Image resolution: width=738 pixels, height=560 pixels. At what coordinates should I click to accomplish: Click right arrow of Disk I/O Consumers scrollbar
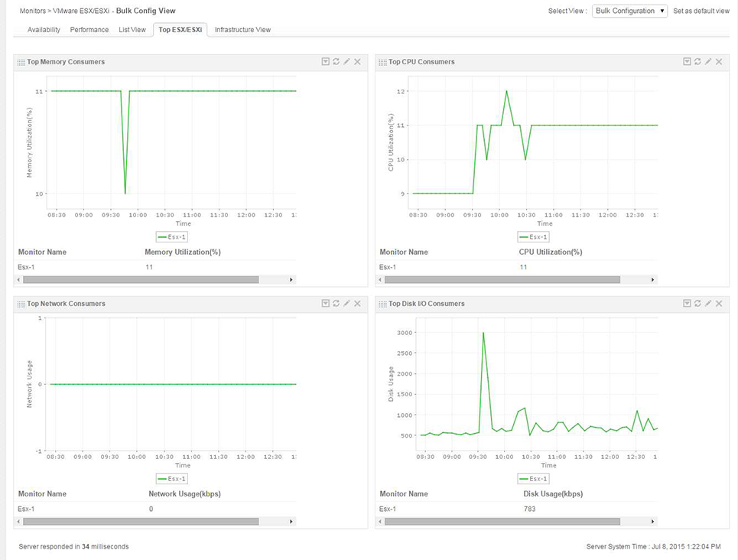click(x=652, y=522)
